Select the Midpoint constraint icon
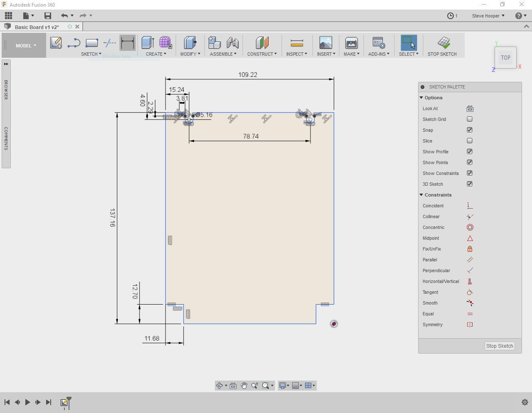 (x=470, y=238)
